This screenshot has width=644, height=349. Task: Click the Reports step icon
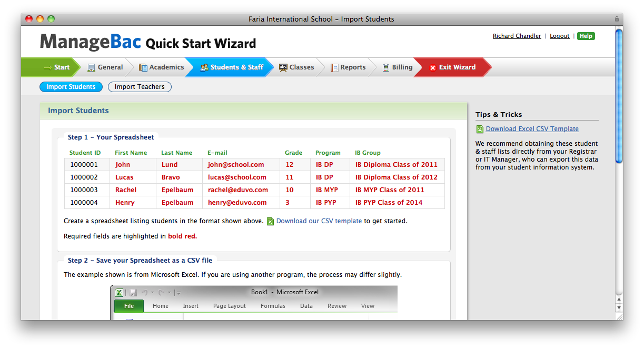tap(334, 67)
